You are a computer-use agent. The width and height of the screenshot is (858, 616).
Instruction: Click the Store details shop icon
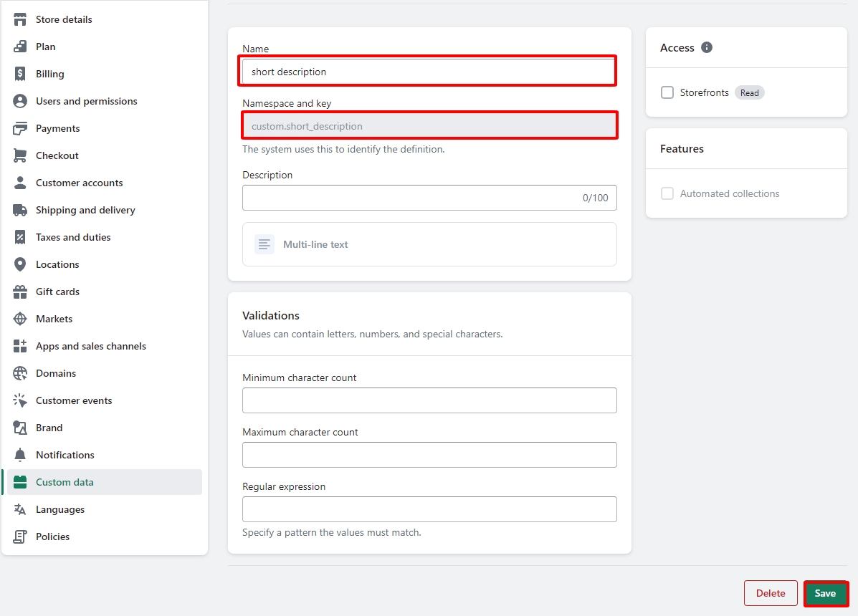(20, 19)
